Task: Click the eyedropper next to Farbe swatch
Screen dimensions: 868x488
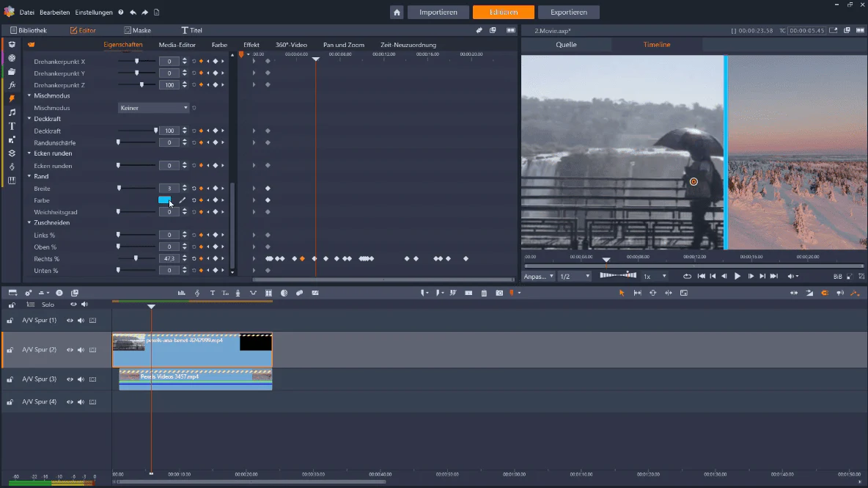Action: tap(182, 200)
